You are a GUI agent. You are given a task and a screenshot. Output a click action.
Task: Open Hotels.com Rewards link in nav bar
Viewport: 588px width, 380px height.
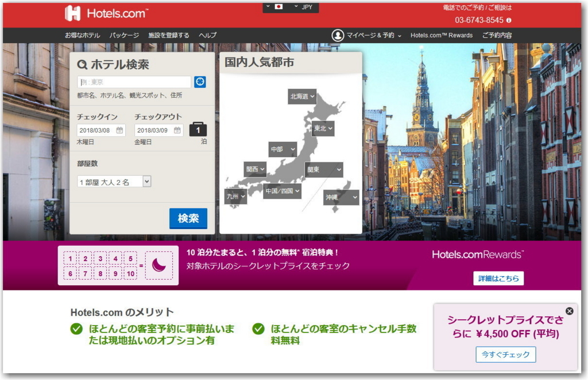click(442, 35)
